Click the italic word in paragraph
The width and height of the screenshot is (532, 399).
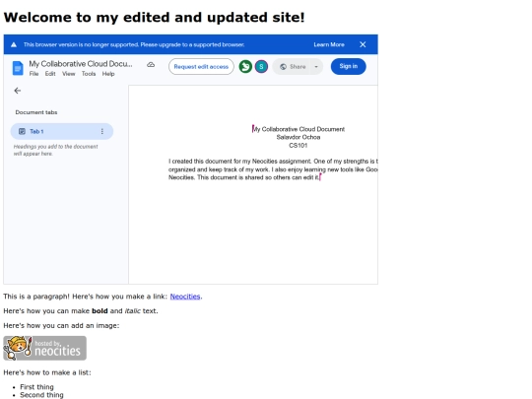133,310
